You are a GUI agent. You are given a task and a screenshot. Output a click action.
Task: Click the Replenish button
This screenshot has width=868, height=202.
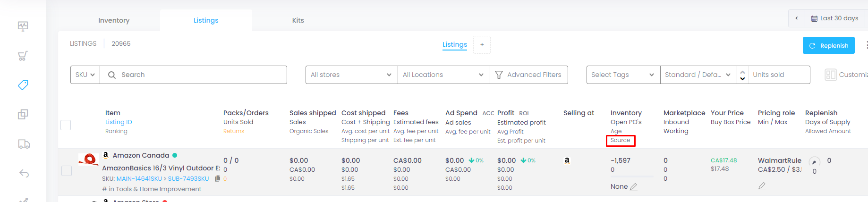point(829,45)
